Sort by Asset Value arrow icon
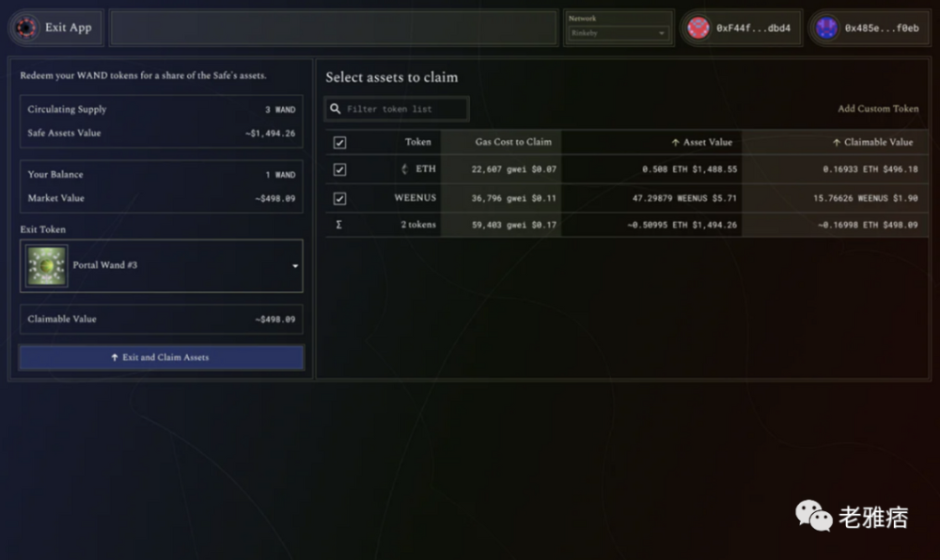 [x=675, y=143]
